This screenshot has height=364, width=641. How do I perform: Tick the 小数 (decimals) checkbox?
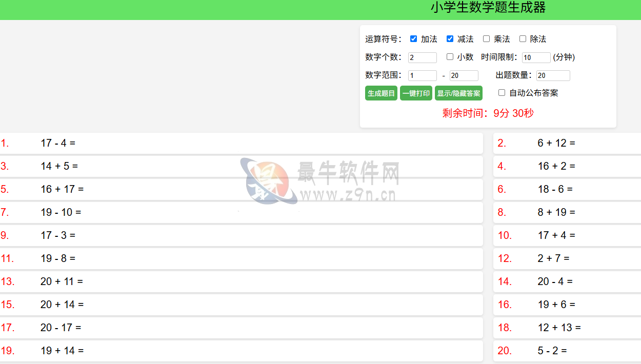(x=450, y=57)
